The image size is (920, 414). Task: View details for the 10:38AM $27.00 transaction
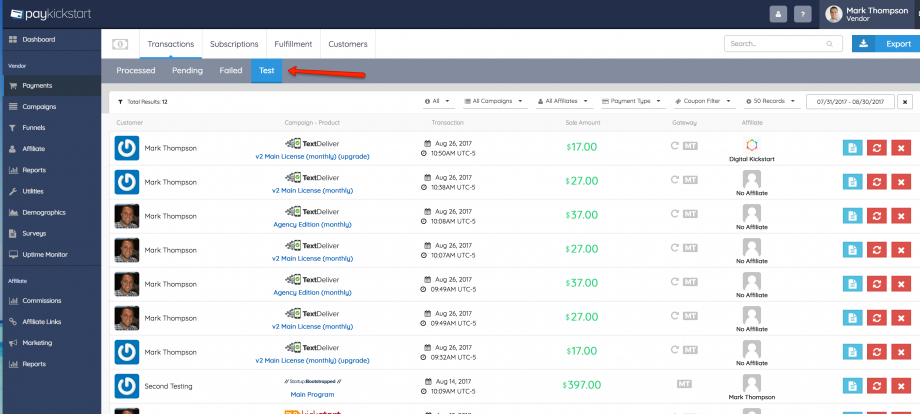click(x=853, y=182)
